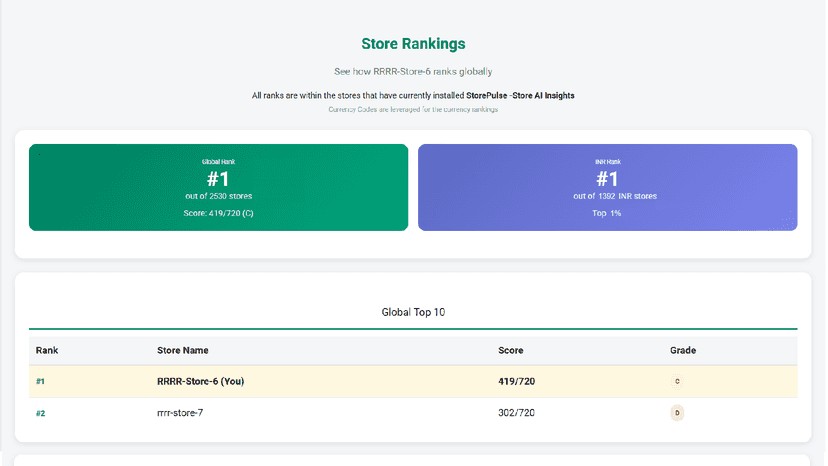Click the 302/720 score cell
The width and height of the screenshot is (828, 466).
(516, 413)
